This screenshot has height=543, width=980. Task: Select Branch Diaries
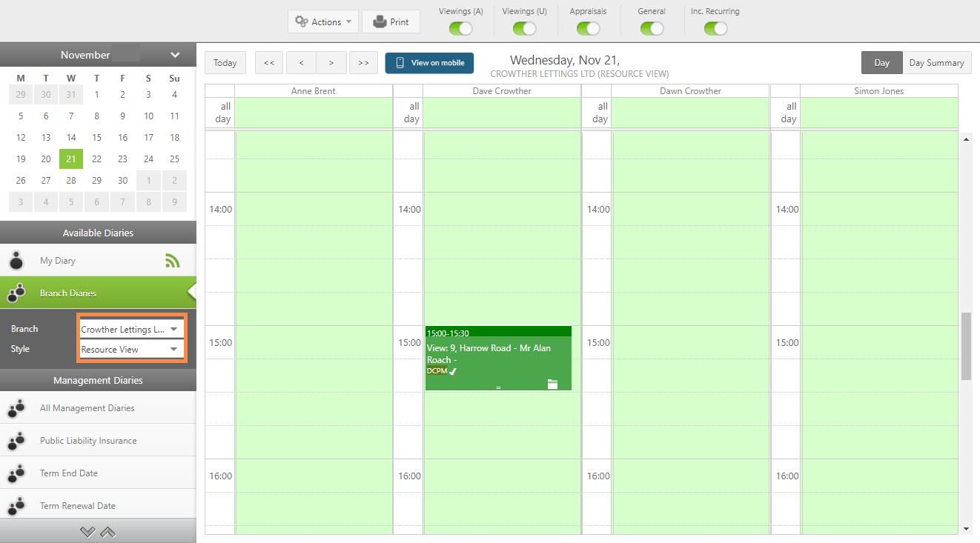98,293
